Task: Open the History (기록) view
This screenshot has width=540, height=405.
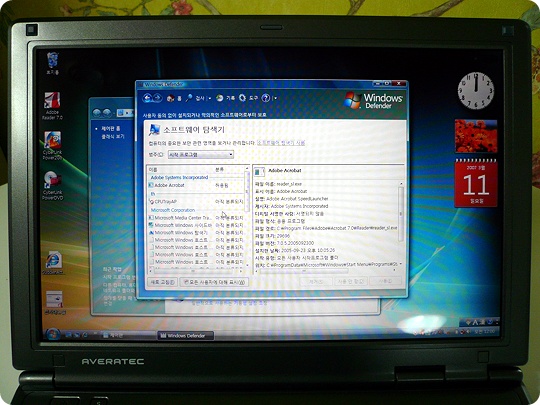Action: (x=225, y=98)
